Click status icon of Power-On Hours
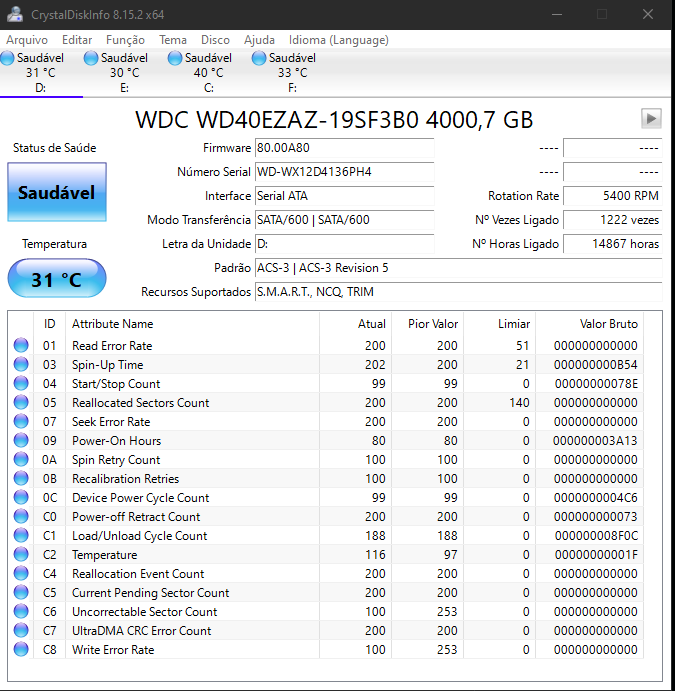The image size is (675, 691). pos(21,440)
